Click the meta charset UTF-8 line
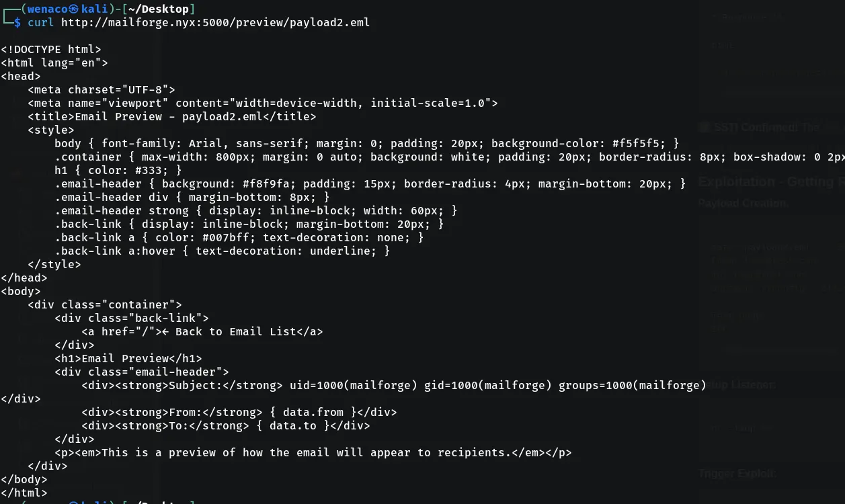Screen dimensions: 845x504 click(101, 89)
